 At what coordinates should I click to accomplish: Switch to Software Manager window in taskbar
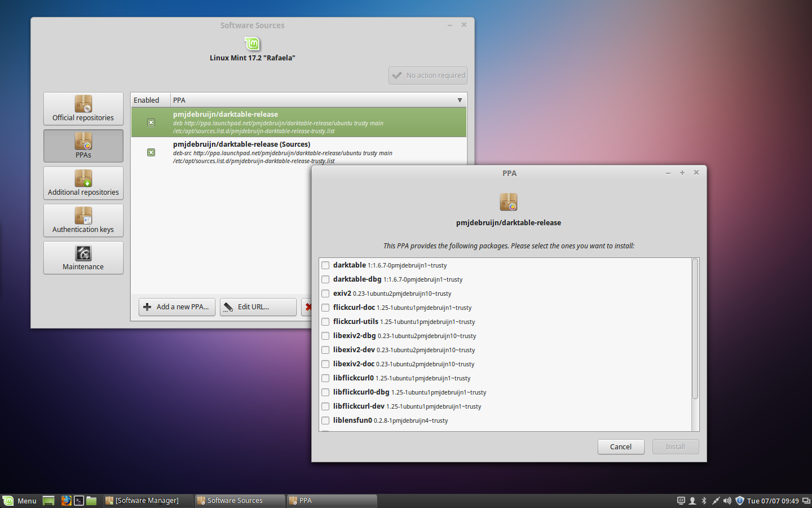tap(148, 501)
